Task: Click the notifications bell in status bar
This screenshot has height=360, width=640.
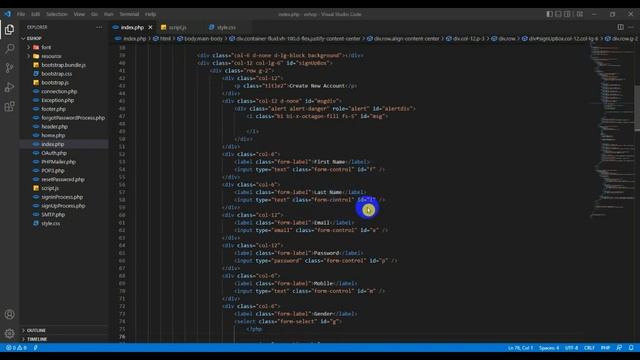Action: [631, 348]
